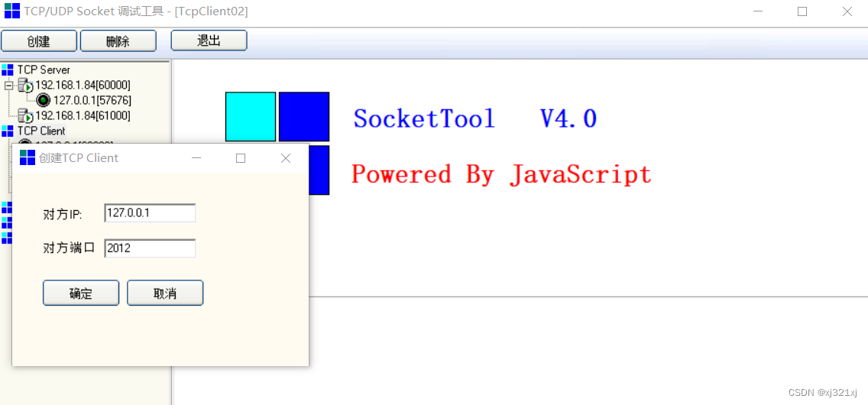
Task: Select the TCP Client tree node
Action: pos(41,131)
